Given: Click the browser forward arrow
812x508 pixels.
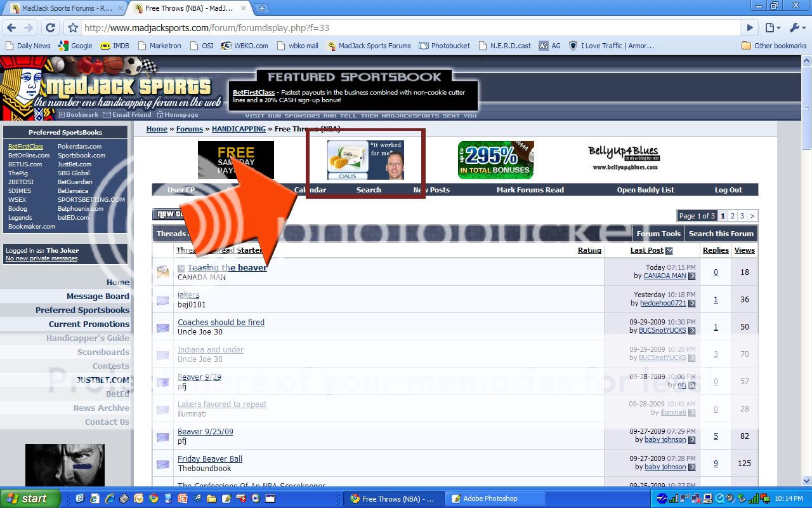Looking at the screenshot, I should tap(29, 28).
